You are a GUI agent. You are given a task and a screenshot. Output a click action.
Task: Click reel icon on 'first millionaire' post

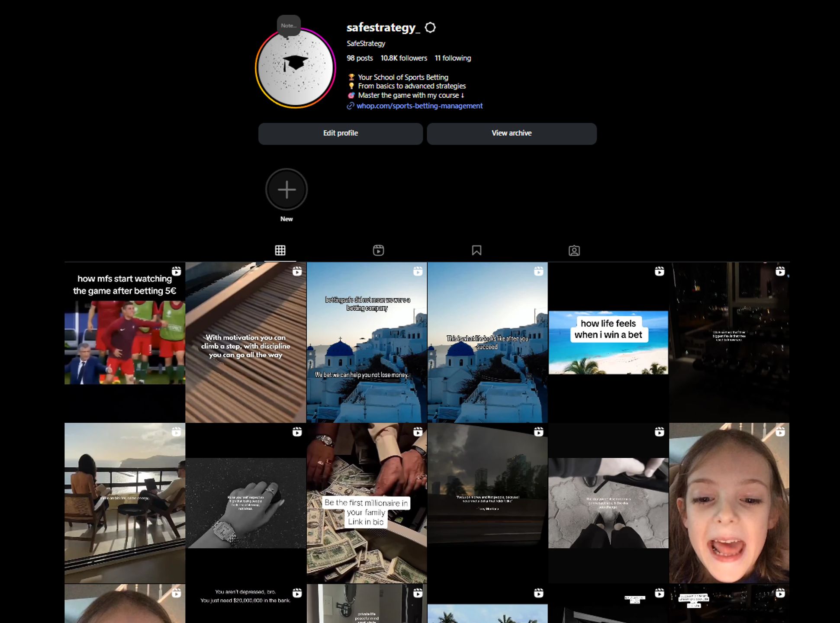[x=418, y=432]
